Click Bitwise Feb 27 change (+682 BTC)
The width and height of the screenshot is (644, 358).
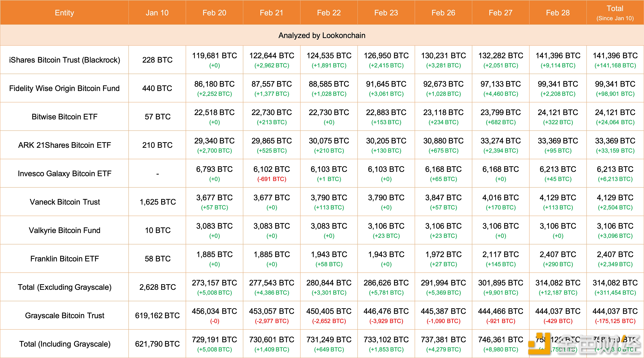pos(501,122)
